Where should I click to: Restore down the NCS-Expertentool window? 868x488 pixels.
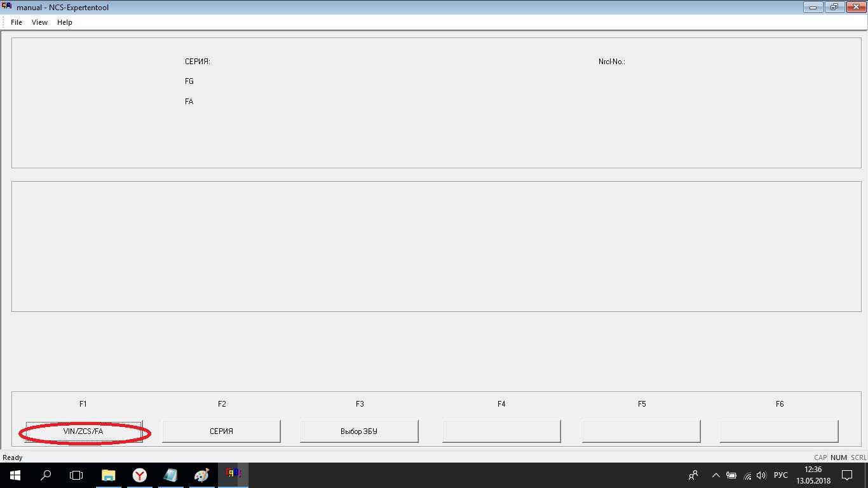[x=834, y=7]
